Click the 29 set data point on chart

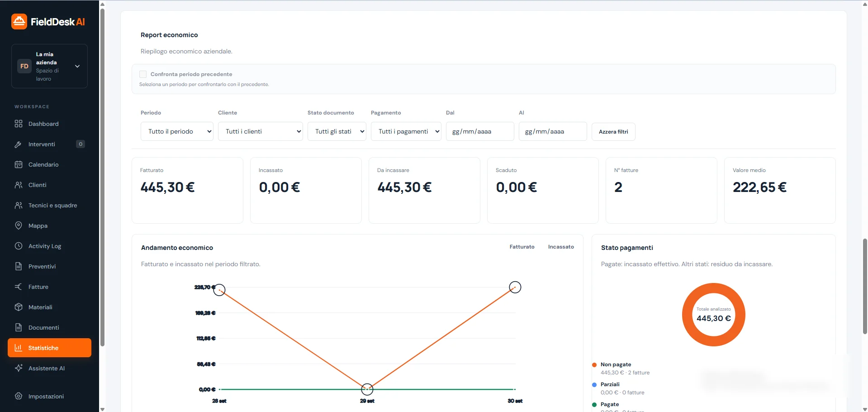(367, 389)
